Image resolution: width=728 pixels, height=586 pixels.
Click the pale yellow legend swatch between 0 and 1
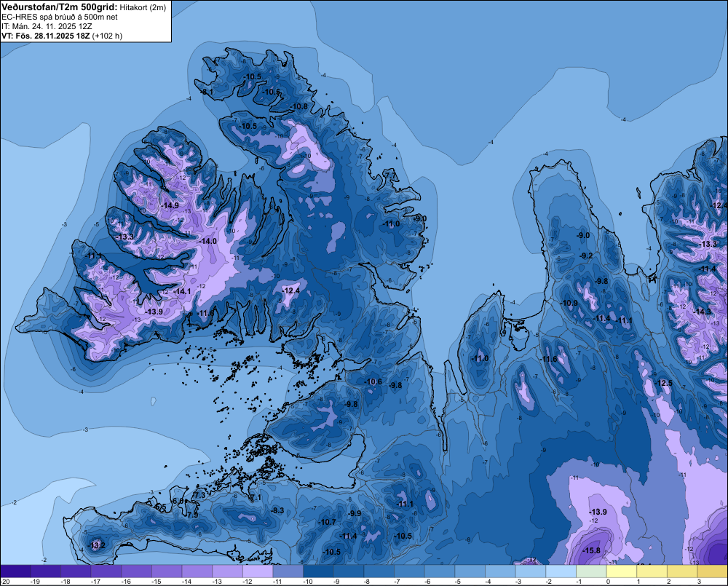coord(621,571)
